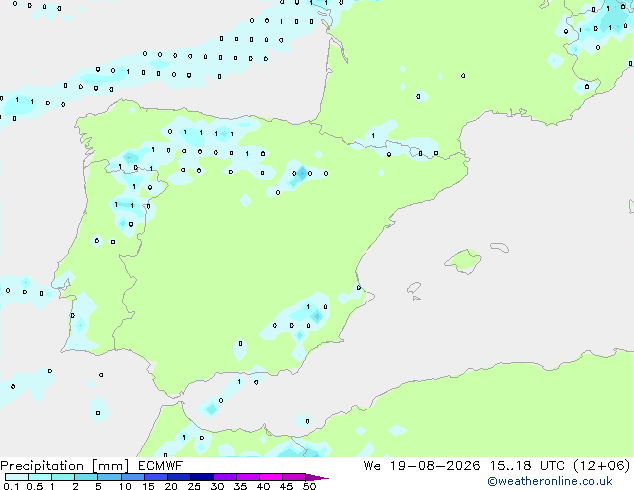
Task: Click the legend value label '50'
Action: [x=309, y=486]
